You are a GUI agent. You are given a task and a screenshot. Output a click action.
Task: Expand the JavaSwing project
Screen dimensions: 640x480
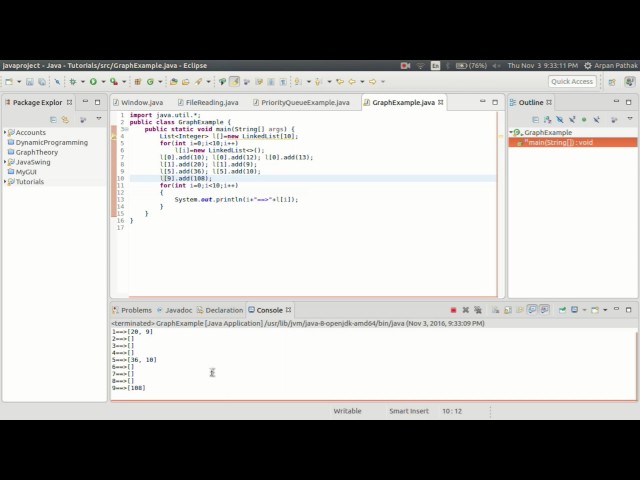click(5, 162)
